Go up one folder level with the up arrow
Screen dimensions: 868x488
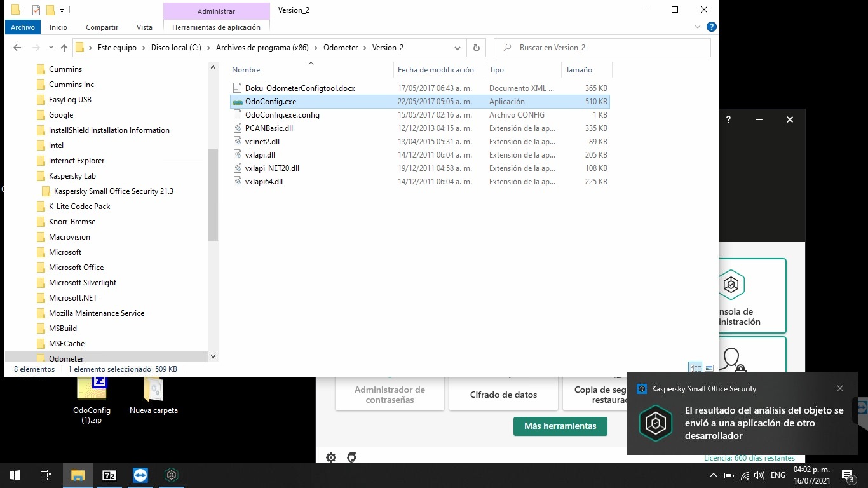coord(64,48)
